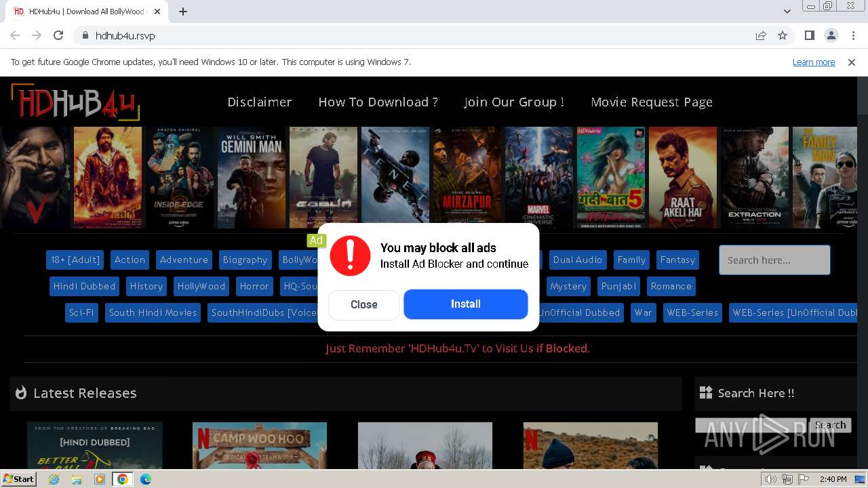Viewport: 868px width, 488px height.
Task: Select the Sci-Fi category tag
Action: pyautogui.click(x=81, y=312)
